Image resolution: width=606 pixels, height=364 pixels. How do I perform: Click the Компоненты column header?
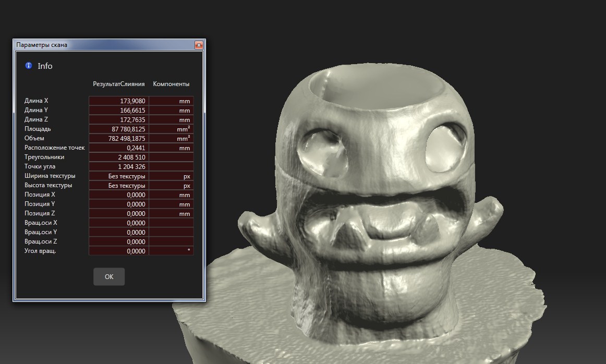171,84
